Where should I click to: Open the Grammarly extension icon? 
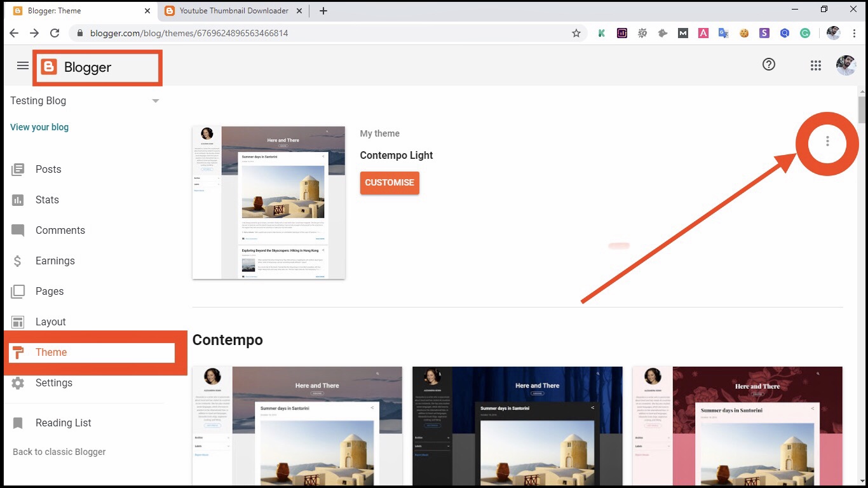pos(805,33)
